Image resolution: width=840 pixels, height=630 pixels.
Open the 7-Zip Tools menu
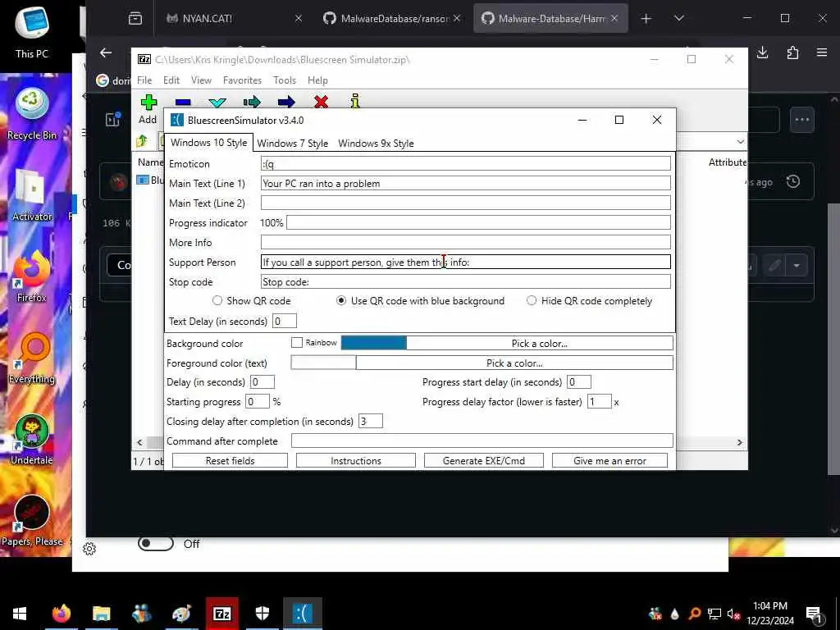285,80
